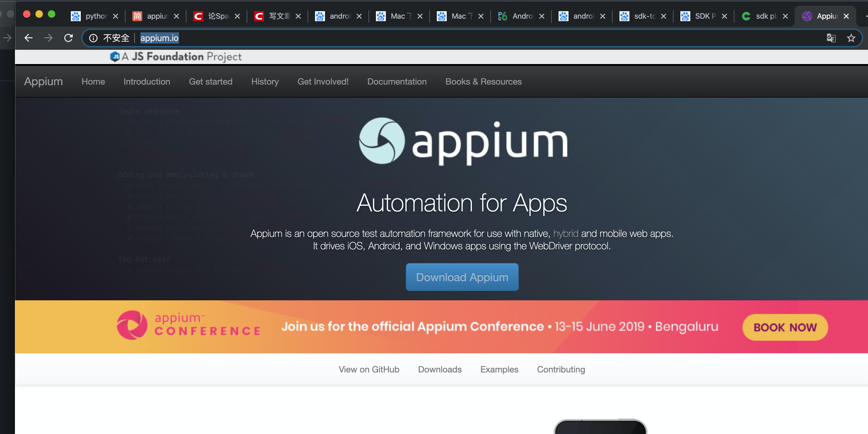Screen dimensions: 868x434
Task: Open the Contributing link
Action: 561,369
